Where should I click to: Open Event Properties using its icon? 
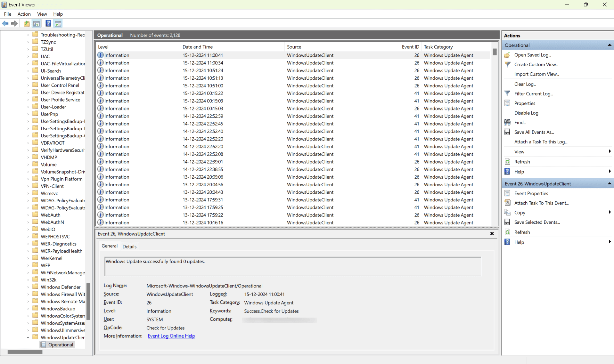click(x=508, y=193)
